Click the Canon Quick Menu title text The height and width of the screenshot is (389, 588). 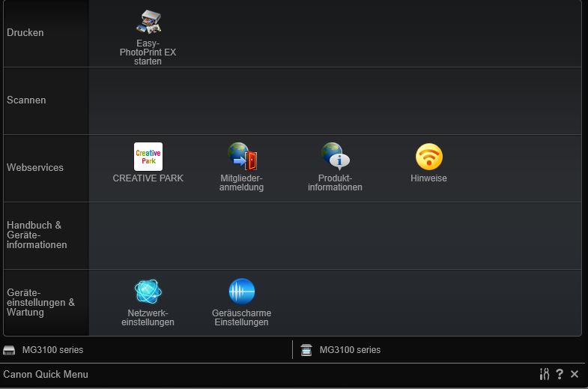point(46,374)
